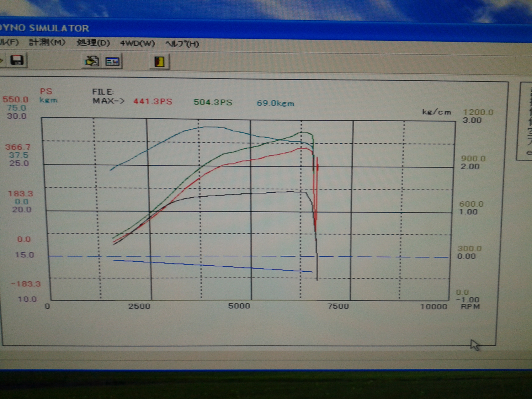Screen dimensions: 532x399
Task: Open the 計測(M) measurement menu
Action: 47,43
